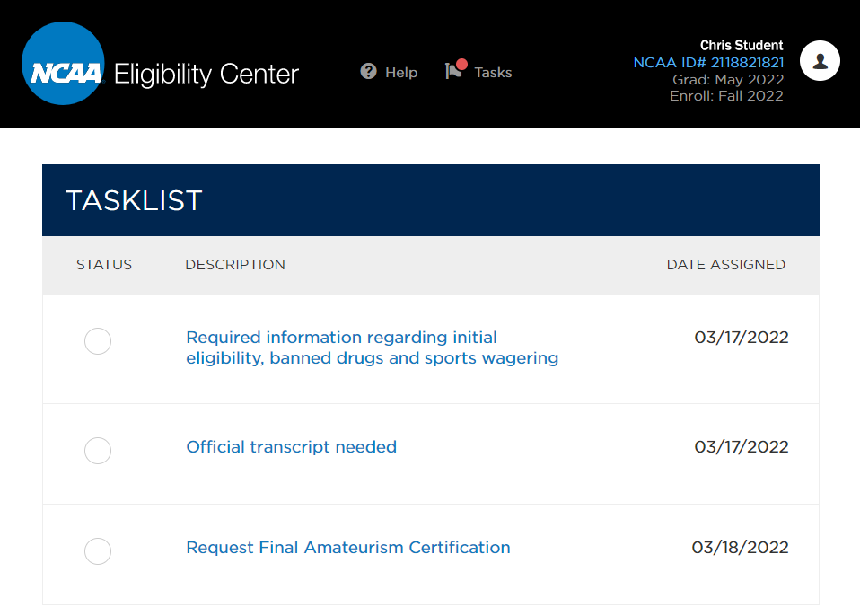
Task: Click the DESCRIPTION column header
Action: [x=235, y=264]
